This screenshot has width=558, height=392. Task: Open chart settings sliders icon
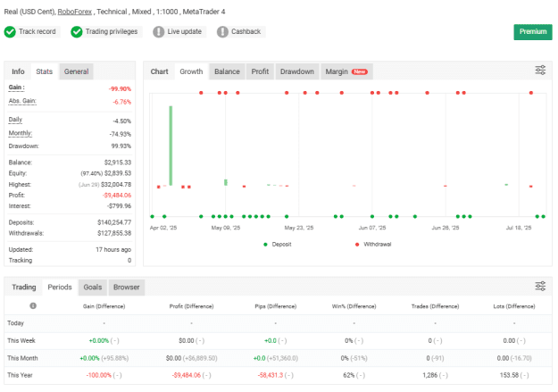coord(540,71)
